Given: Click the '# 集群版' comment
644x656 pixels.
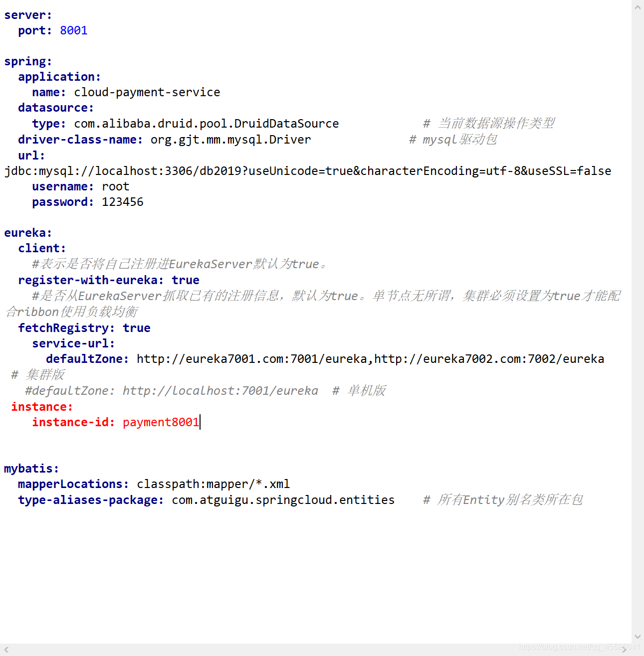Looking at the screenshot, I should click(38, 375).
